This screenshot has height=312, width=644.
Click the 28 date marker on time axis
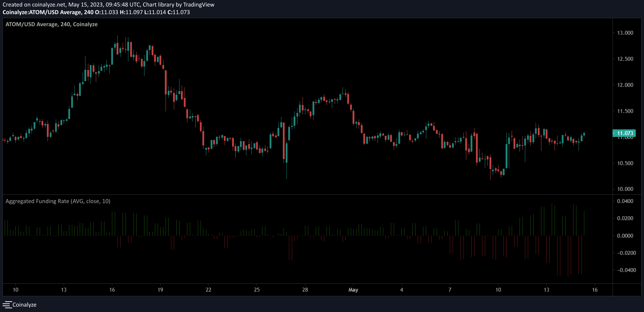(x=305, y=290)
